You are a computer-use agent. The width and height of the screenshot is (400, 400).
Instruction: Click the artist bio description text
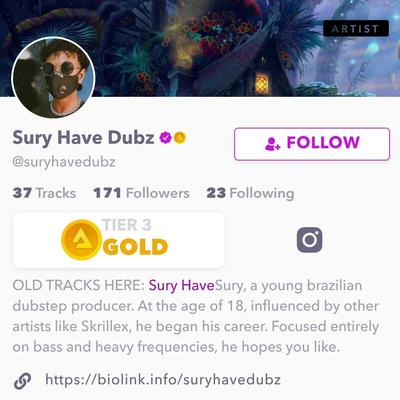[x=196, y=316]
